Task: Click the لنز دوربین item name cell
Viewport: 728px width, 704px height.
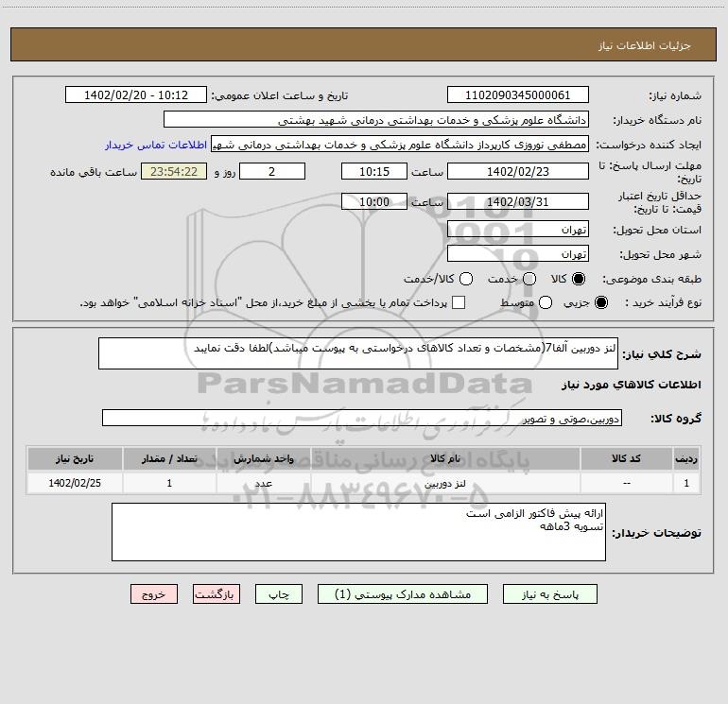Action: pyautogui.click(x=445, y=484)
